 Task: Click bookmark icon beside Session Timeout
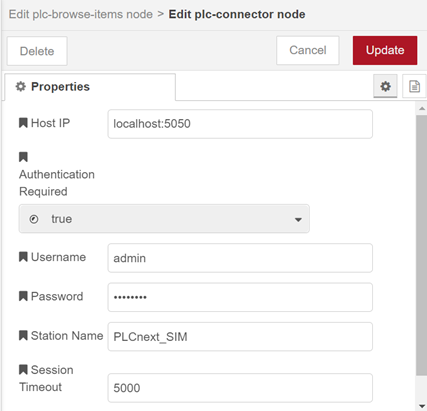pyautogui.click(x=23, y=370)
